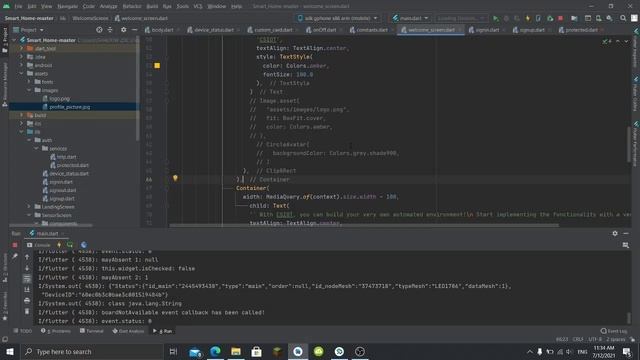Viewport: 640px width, 360px height.
Task: Open Microsoft Store from taskbar
Action: coord(256,351)
